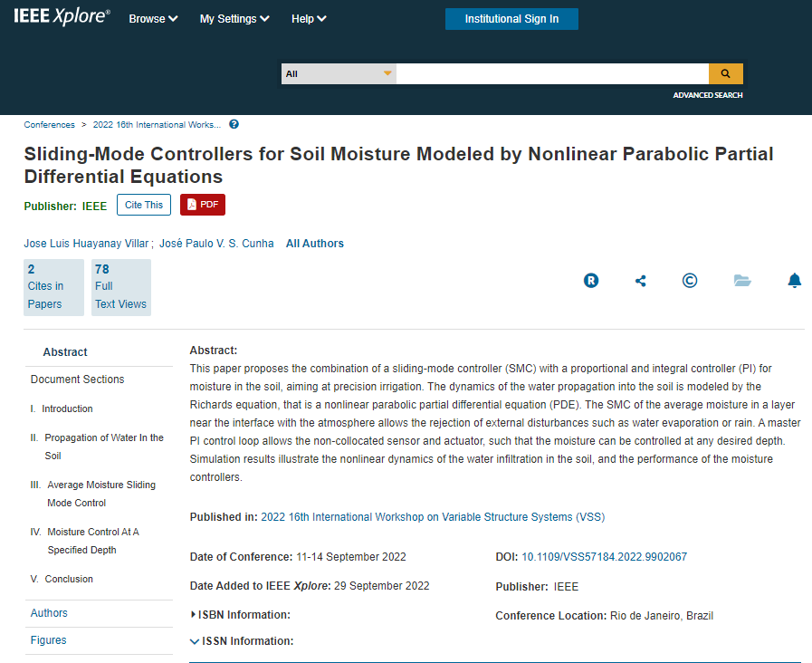Expand the ISBN Information section
This screenshot has height=663, width=812.
[x=241, y=615]
